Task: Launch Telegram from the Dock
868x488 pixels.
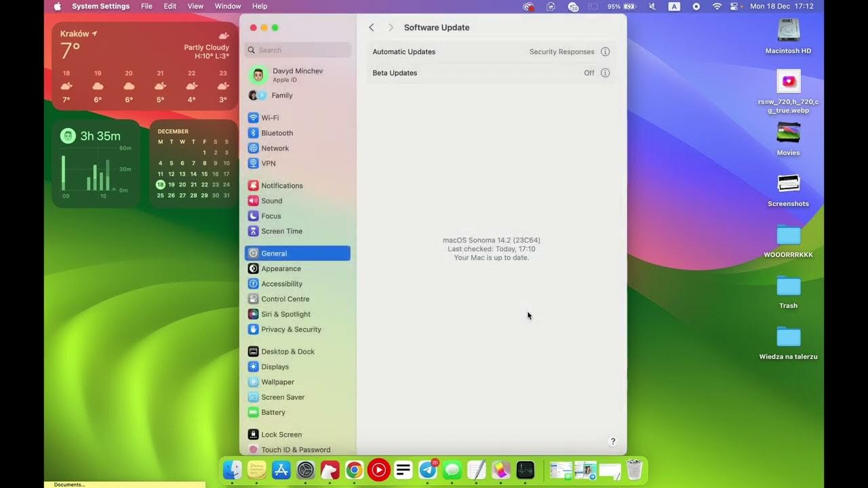Action: pos(427,469)
